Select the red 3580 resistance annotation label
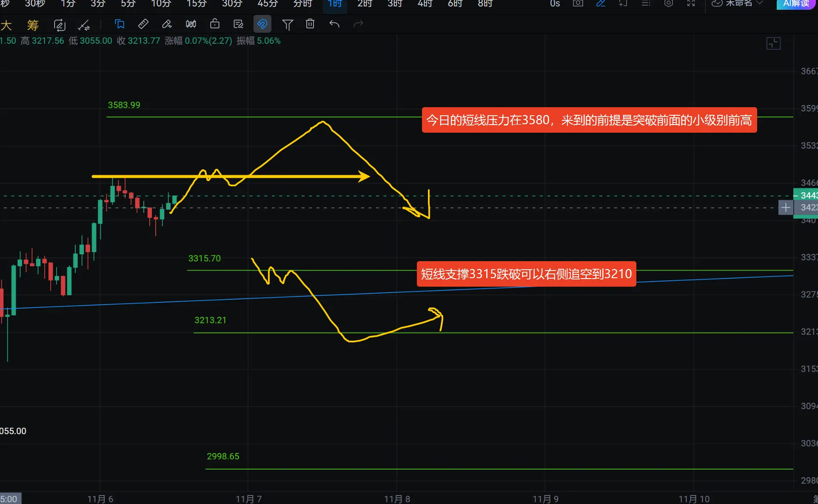This screenshot has width=818, height=504. [589, 120]
